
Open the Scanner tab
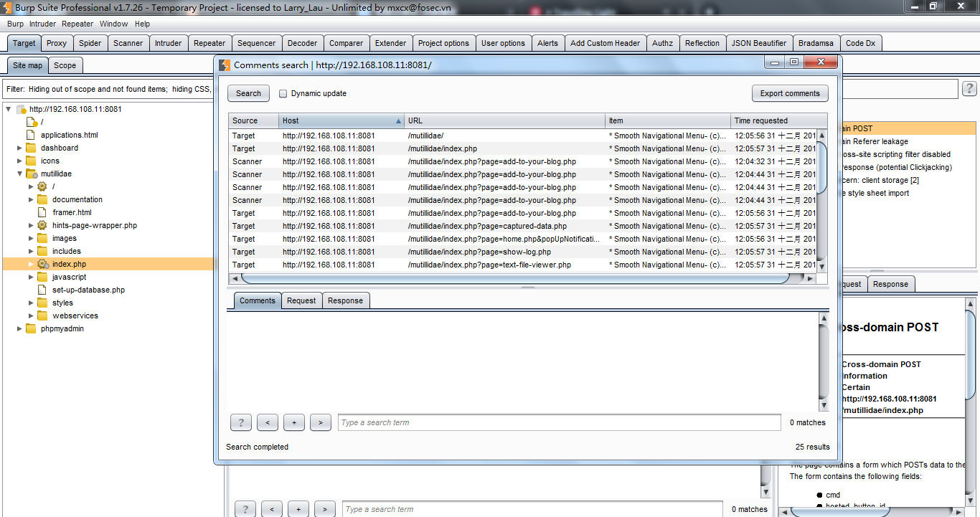coord(128,43)
